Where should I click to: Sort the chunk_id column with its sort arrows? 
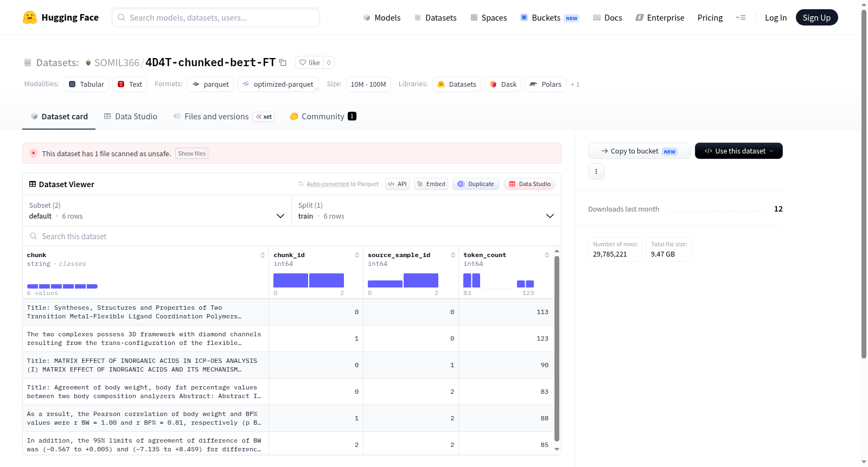(357, 255)
